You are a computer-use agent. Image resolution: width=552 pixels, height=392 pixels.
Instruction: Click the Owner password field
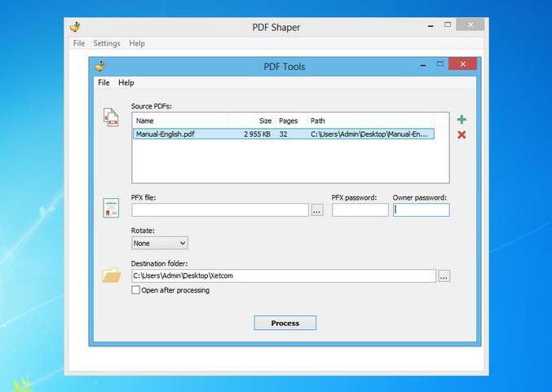[421, 210]
